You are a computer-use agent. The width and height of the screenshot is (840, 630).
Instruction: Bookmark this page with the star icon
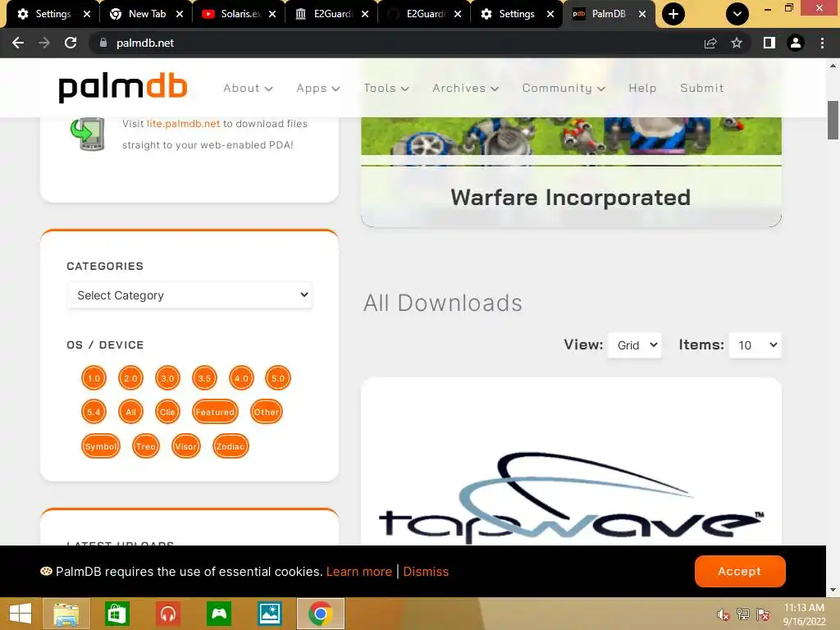click(x=737, y=43)
